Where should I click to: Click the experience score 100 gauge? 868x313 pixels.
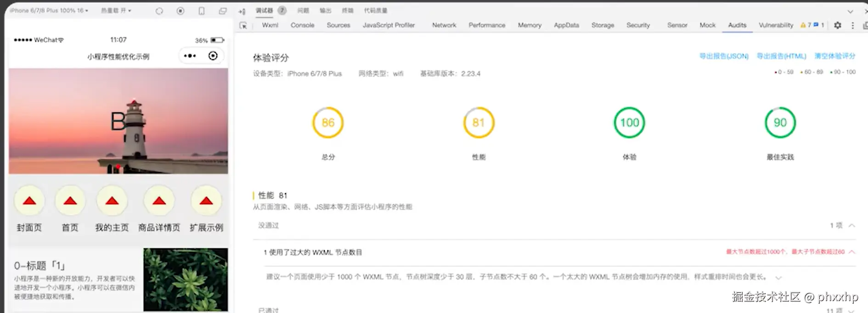coord(629,123)
